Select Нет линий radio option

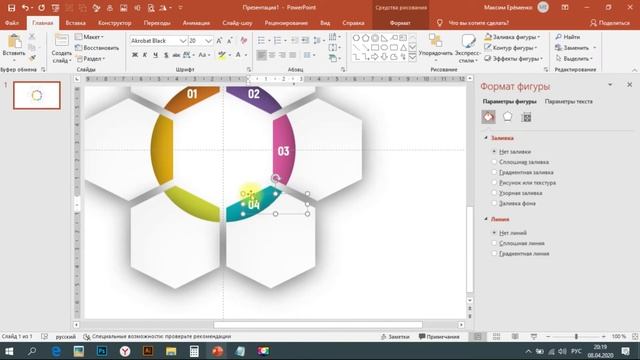[x=494, y=233]
